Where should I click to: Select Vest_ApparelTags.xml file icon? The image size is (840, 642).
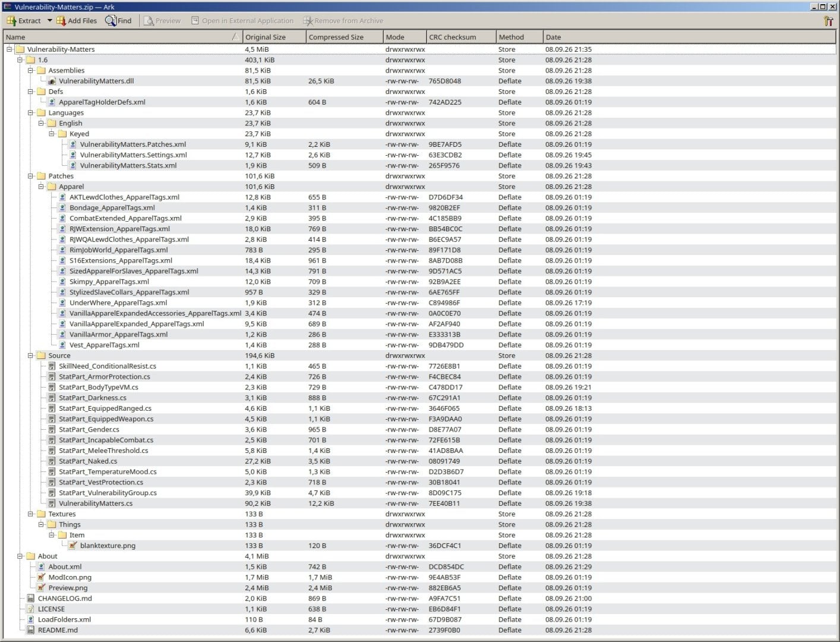point(62,345)
